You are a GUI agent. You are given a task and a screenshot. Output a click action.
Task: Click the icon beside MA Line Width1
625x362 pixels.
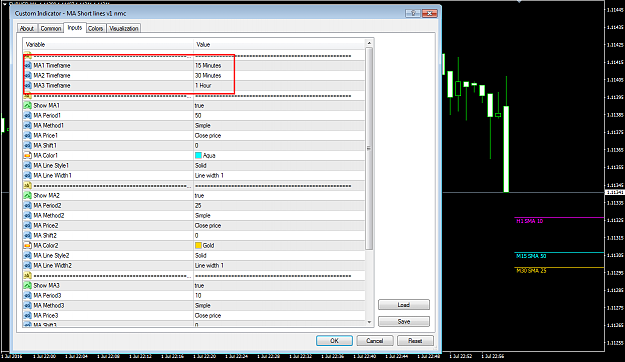click(x=28, y=175)
